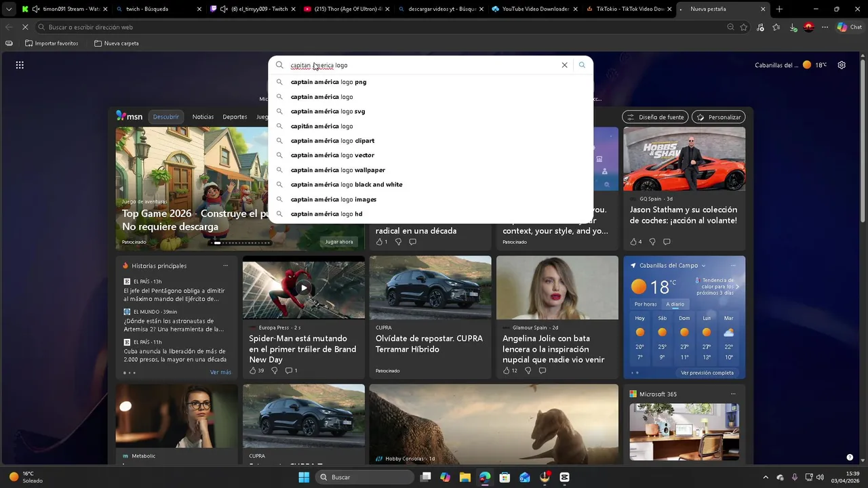This screenshot has height=488, width=868.
Task: Select suggestion 'captain américa logo svg'
Action: tap(431, 111)
